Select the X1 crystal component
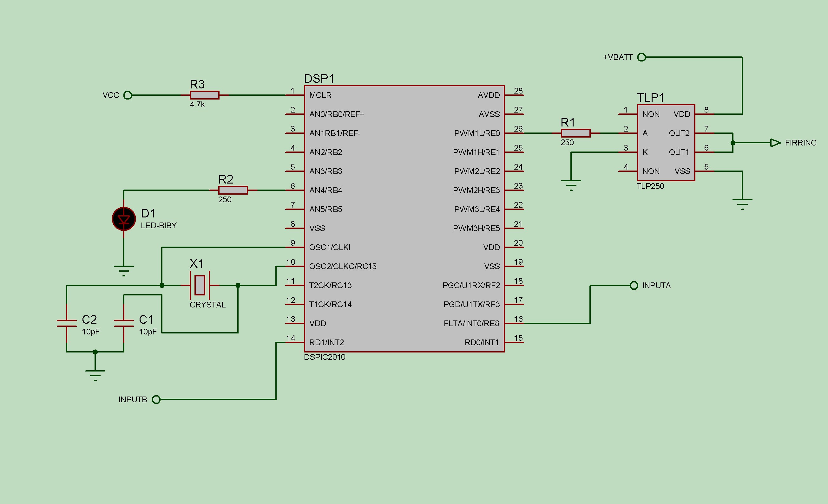 point(200,285)
